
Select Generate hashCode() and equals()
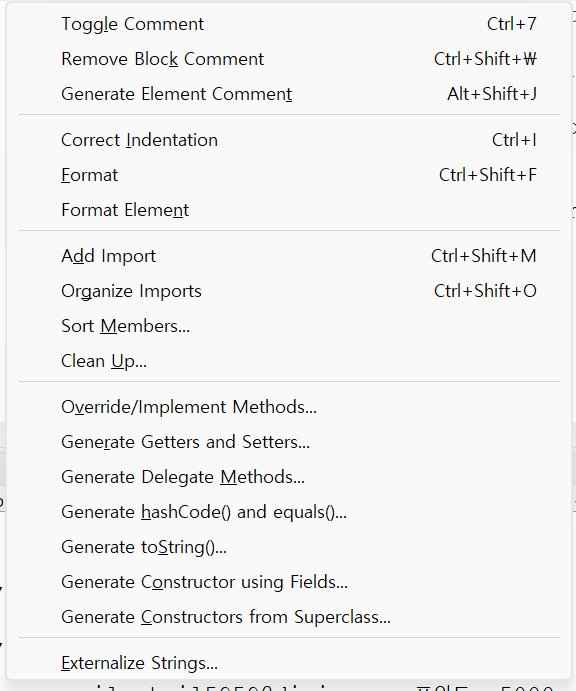pyautogui.click(x=289, y=512)
